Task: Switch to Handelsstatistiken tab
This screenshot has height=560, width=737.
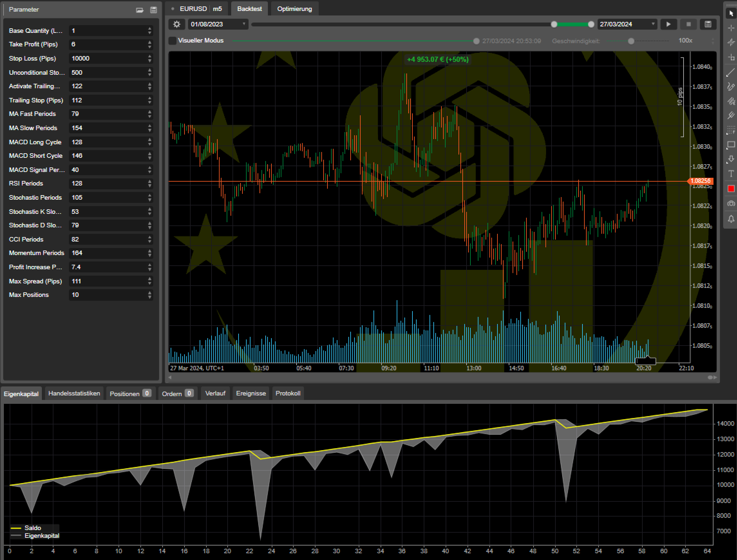Action: [74, 393]
